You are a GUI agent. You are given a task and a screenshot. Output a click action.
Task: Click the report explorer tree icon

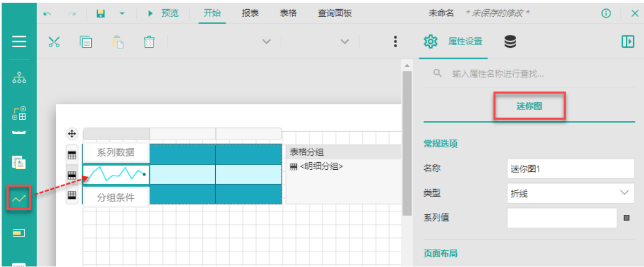click(x=19, y=78)
